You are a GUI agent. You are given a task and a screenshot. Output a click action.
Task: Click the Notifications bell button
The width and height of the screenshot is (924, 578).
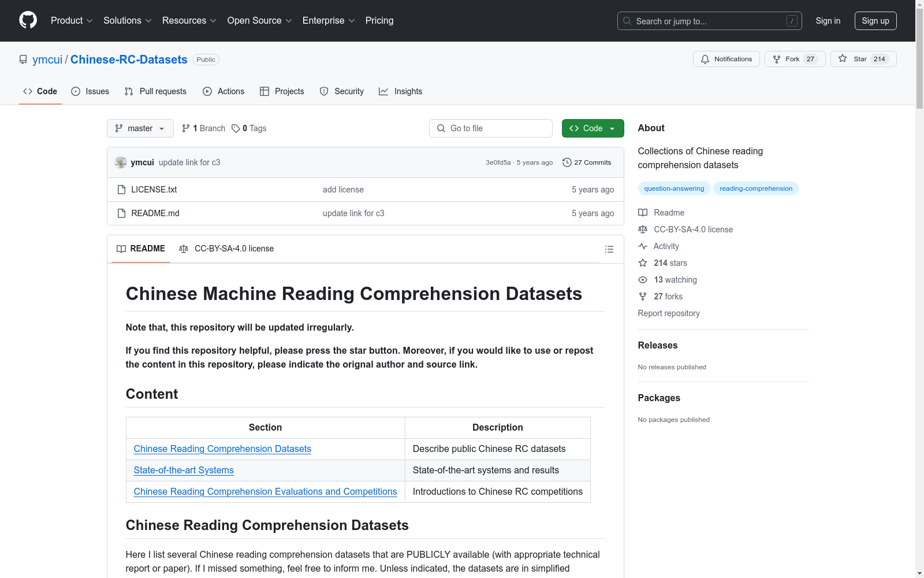point(726,59)
